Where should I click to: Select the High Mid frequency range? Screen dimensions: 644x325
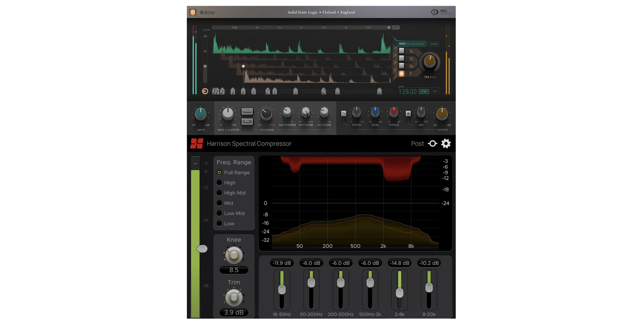[x=219, y=193]
